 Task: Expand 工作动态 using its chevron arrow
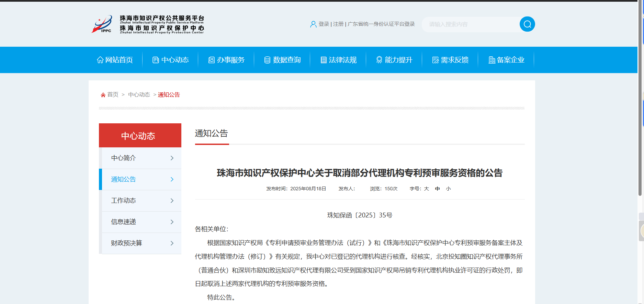172,201
